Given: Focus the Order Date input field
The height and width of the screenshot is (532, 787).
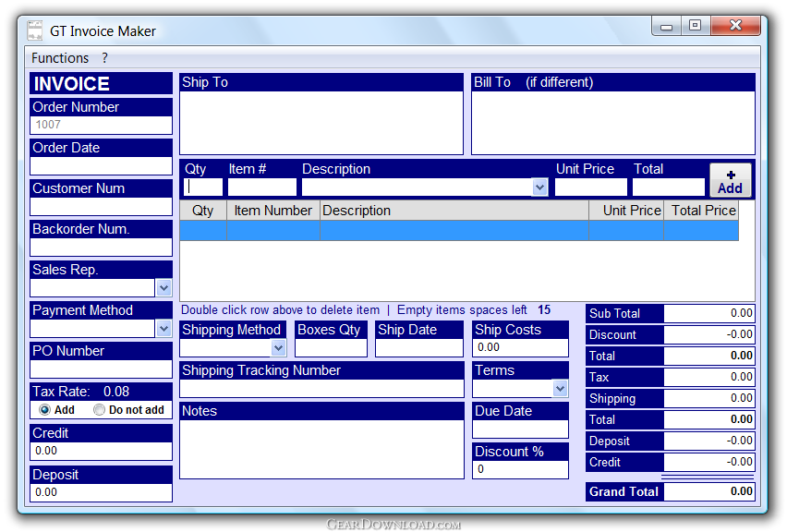Looking at the screenshot, I should pos(101,165).
